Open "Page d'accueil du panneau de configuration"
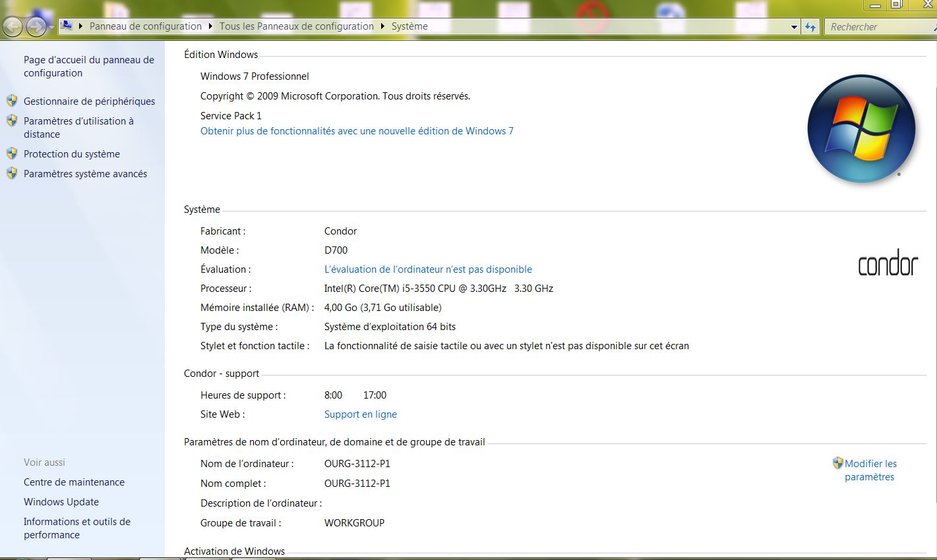This screenshot has width=937, height=560. click(89, 67)
